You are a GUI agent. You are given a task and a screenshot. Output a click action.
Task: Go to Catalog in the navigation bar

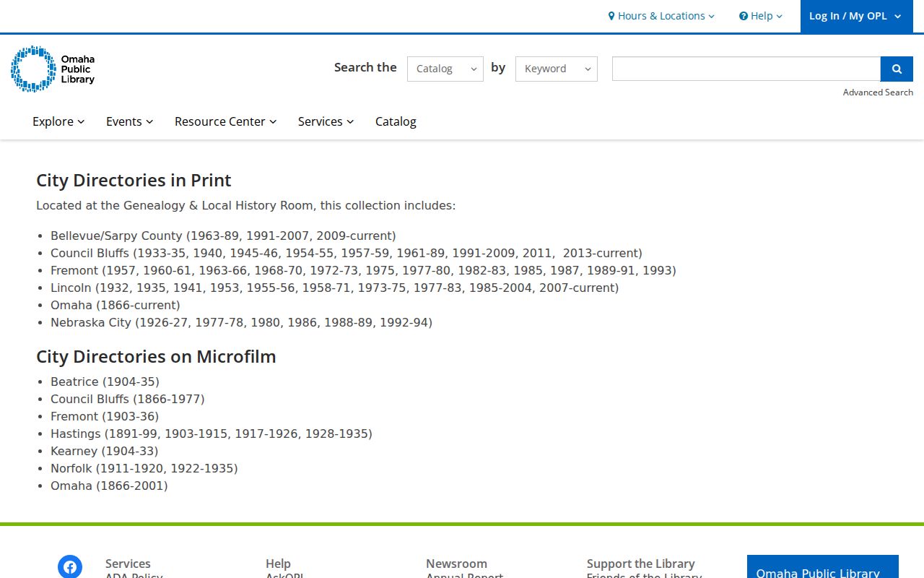396,121
